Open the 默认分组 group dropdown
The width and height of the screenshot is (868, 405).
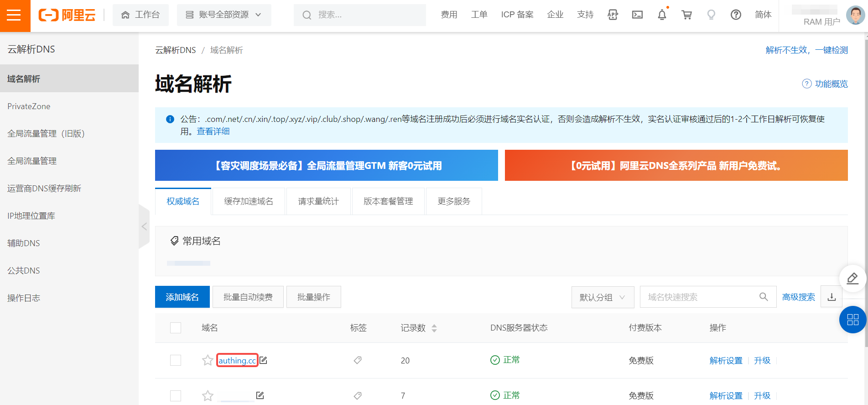pyautogui.click(x=602, y=297)
